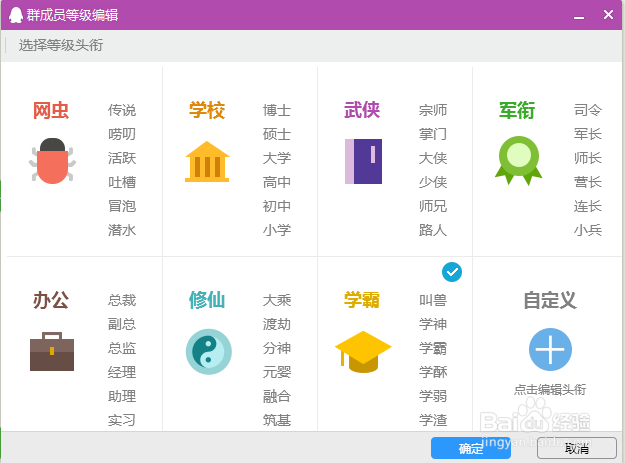Click the 少侠 title text
The height and width of the screenshot is (463, 625).
[x=433, y=182]
